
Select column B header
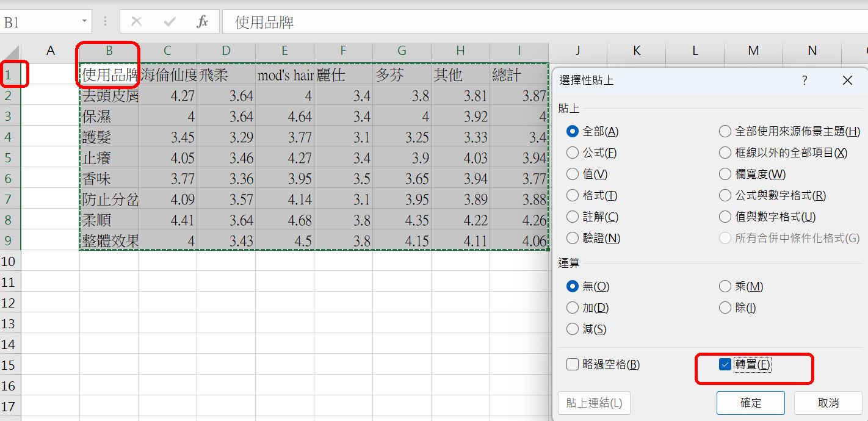tap(109, 51)
